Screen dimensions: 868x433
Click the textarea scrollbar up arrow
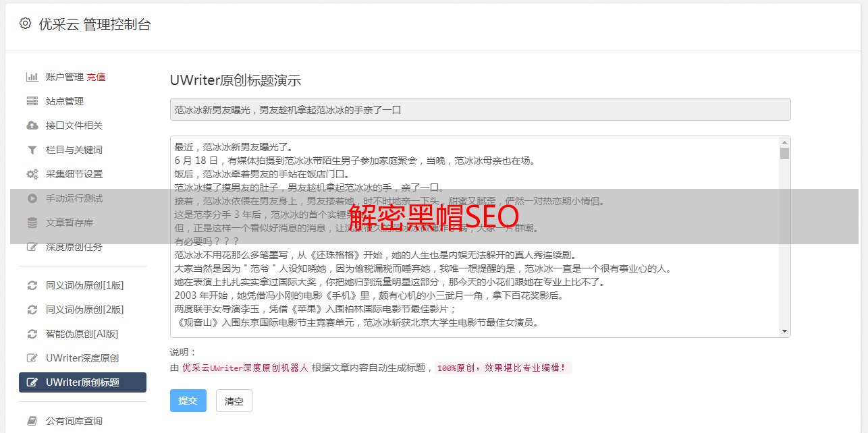click(x=784, y=142)
